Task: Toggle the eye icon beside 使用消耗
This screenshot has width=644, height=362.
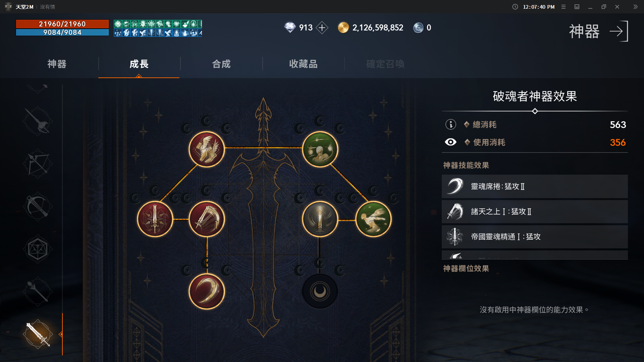Action: click(450, 142)
